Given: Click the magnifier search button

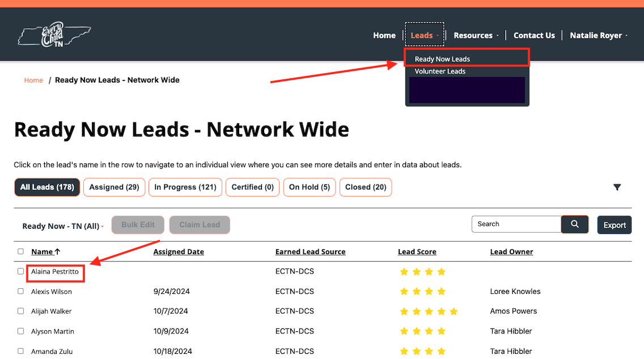Looking at the screenshot, I should pyautogui.click(x=575, y=224).
